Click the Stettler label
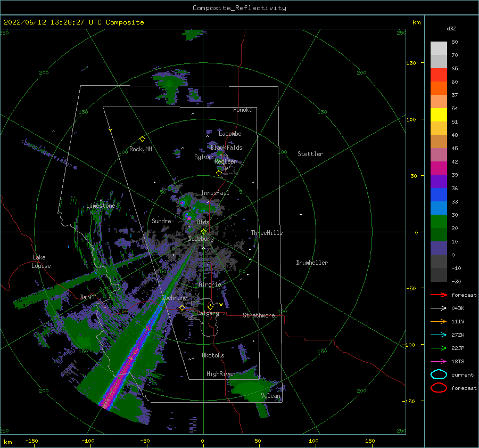 click(310, 154)
